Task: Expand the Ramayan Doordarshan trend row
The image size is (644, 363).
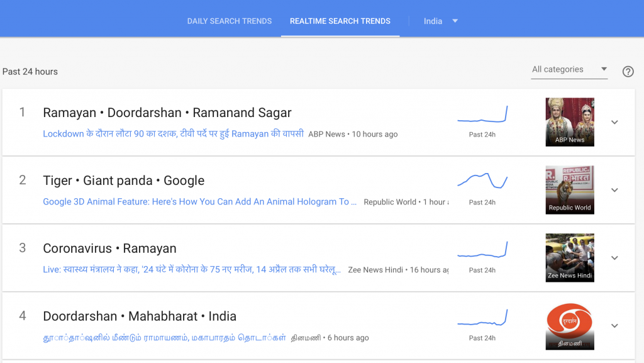Action: (x=614, y=122)
